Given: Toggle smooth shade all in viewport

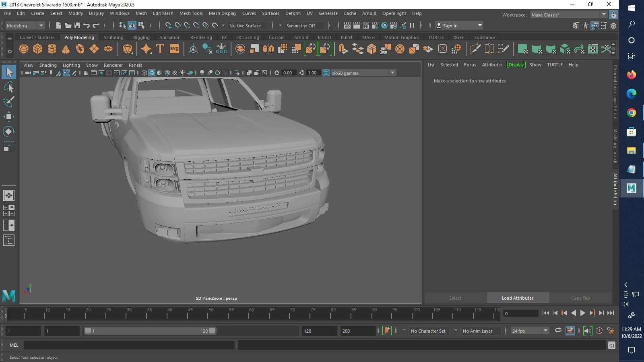Looking at the screenshot, I should [152, 73].
